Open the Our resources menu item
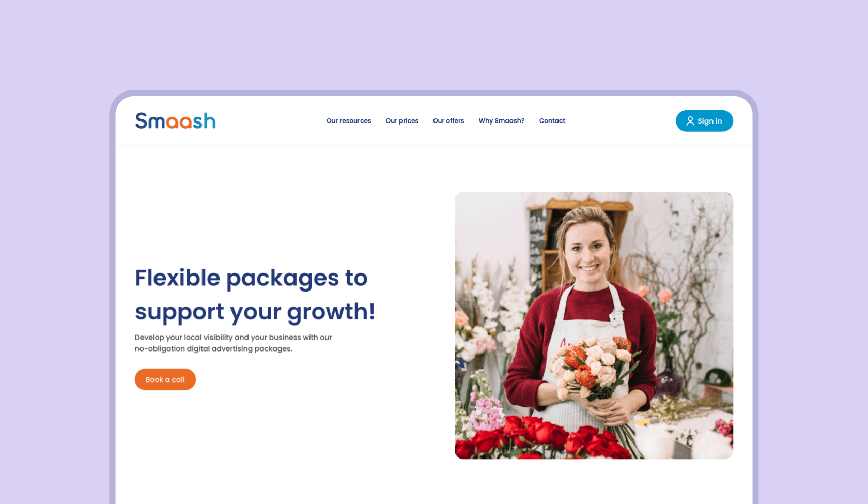This screenshot has width=868, height=504. pyautogui.click(x=349, y=121)
